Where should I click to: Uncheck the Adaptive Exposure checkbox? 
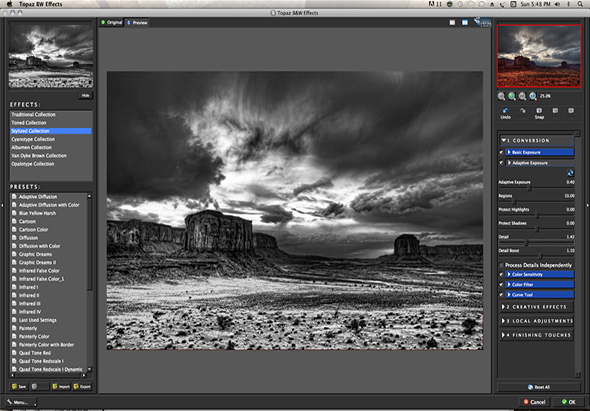(501, 163)
